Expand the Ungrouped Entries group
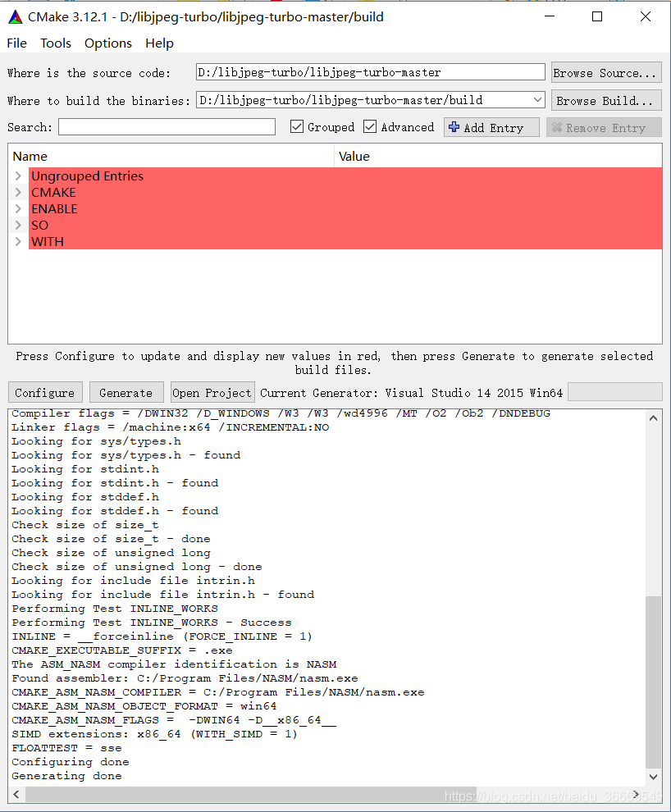This screenshot has width=671, height=812. pyautogui.click(x=18, y=176)
